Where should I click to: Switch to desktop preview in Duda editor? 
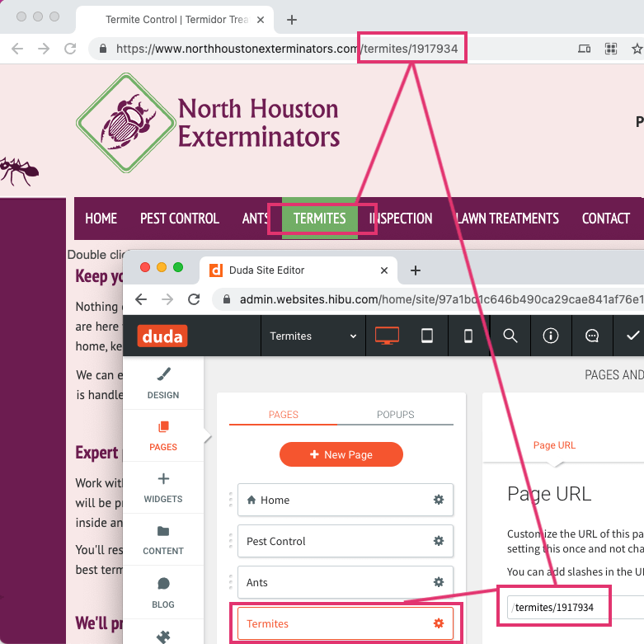[387, 336]
